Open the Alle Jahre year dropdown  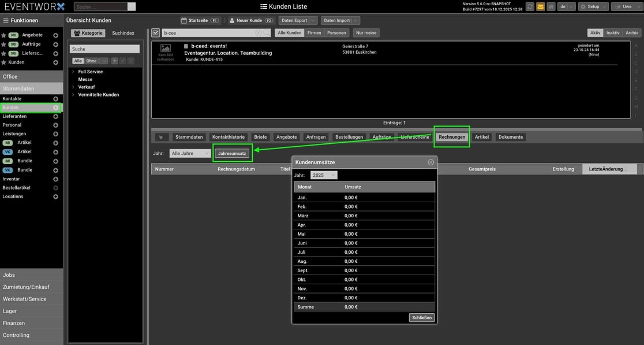click(190, 153)
